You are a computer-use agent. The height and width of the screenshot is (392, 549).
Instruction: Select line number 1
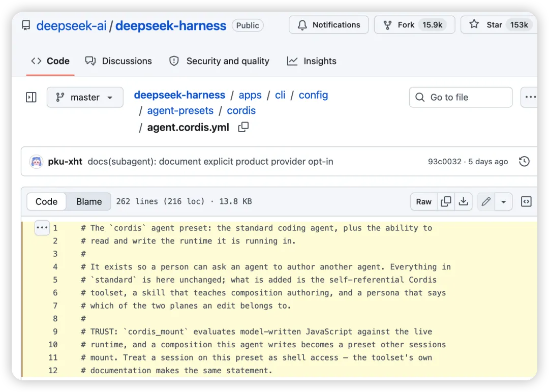pyautogui.click(x=55, y=228)
